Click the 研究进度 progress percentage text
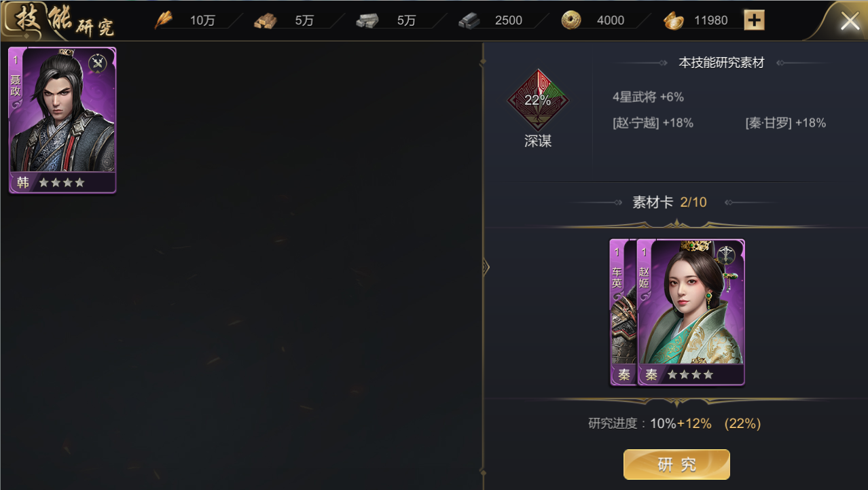Image resolution: width=868 pixels, height=490 pixels. tap(674, 423)
